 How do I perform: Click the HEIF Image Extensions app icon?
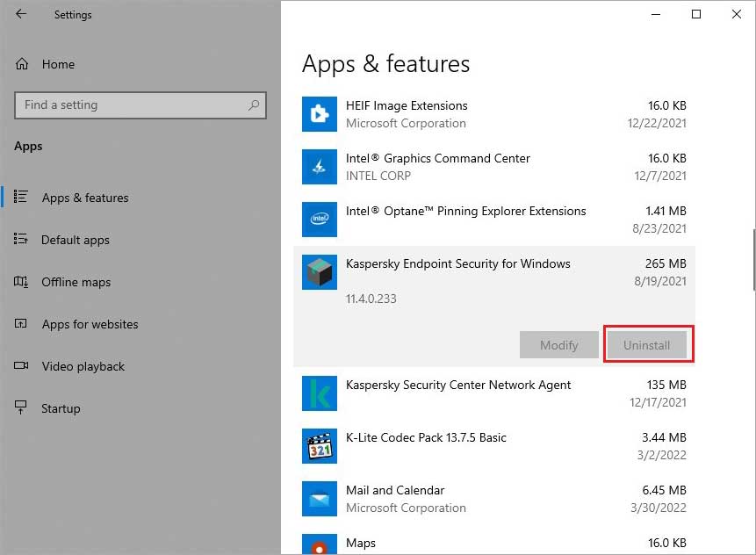(x=320, y=114)
